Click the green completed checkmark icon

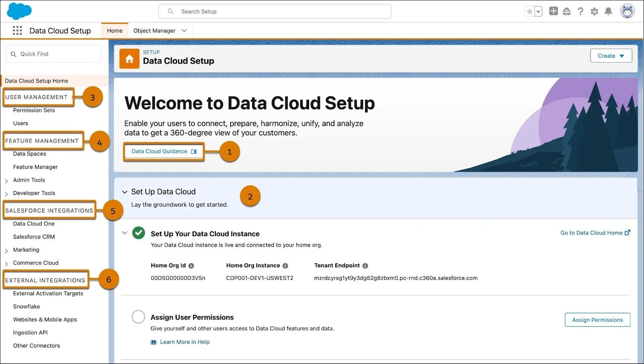point(138,233)
